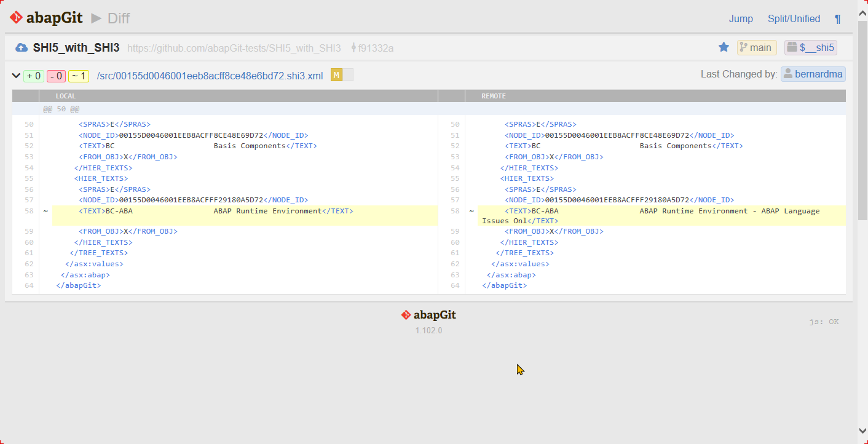Screen dimensions: 868x444
Task: Open the shi3.xml file path link
Action: pos(210,76)
